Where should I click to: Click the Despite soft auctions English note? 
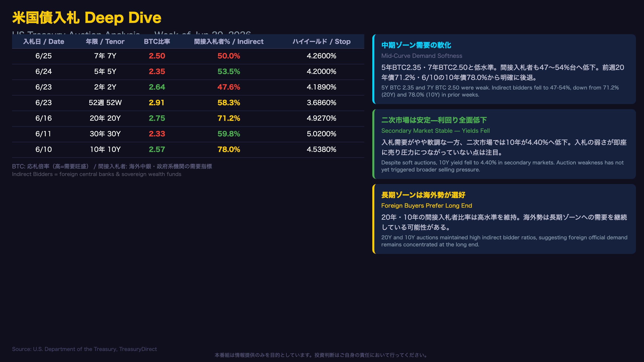point(502,166)
